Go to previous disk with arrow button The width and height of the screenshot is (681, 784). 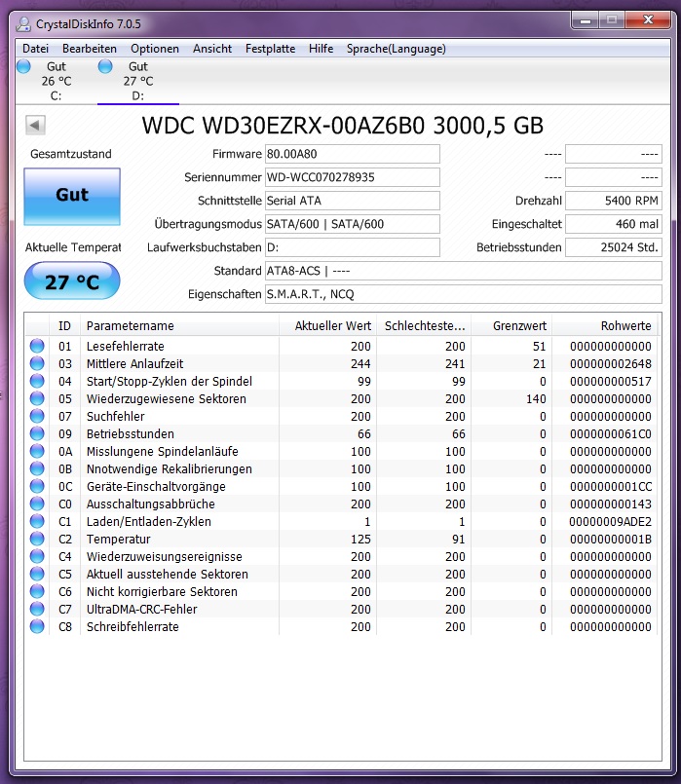coord(35,125)
